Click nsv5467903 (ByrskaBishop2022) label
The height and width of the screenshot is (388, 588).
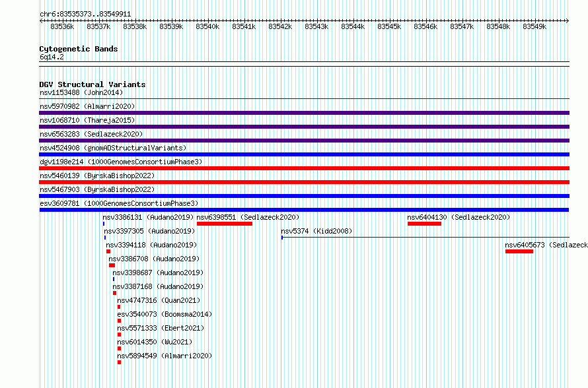pos(97,189)
